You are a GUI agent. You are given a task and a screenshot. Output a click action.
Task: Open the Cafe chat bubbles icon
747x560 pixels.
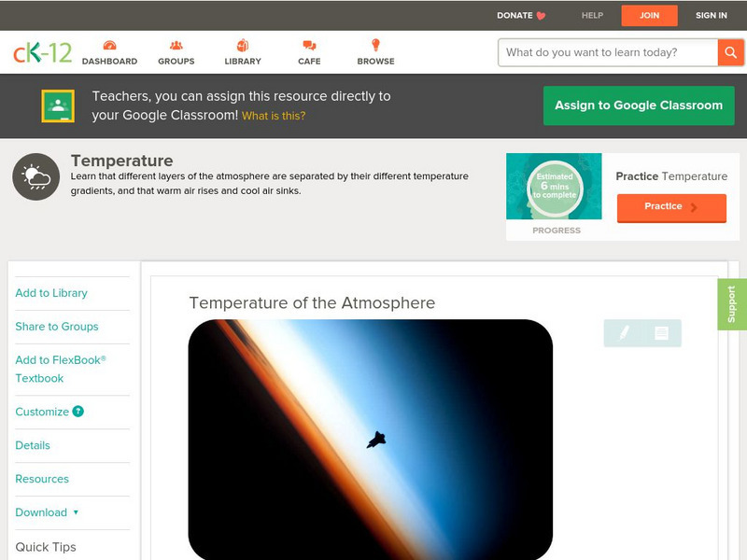click(309, 46)
